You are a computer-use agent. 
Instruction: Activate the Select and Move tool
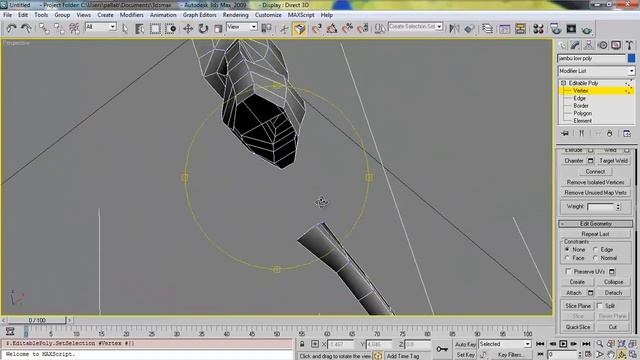point(188,28)
